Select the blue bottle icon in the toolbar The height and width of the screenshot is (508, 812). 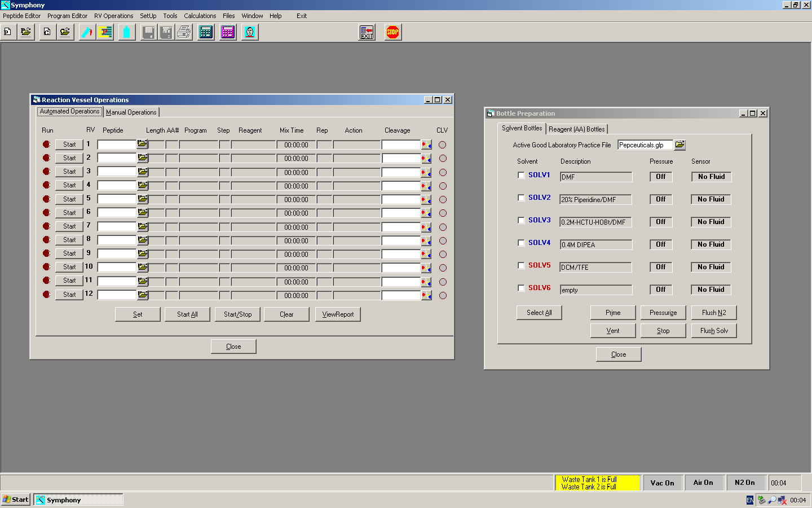(x=126, y=32)
